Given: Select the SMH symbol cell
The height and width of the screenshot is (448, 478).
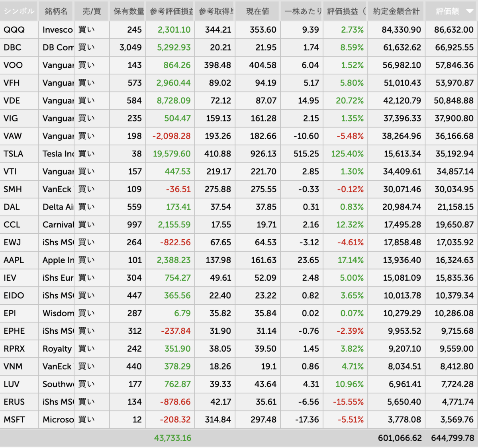Looking at the screenshot, I should point(19,189).
